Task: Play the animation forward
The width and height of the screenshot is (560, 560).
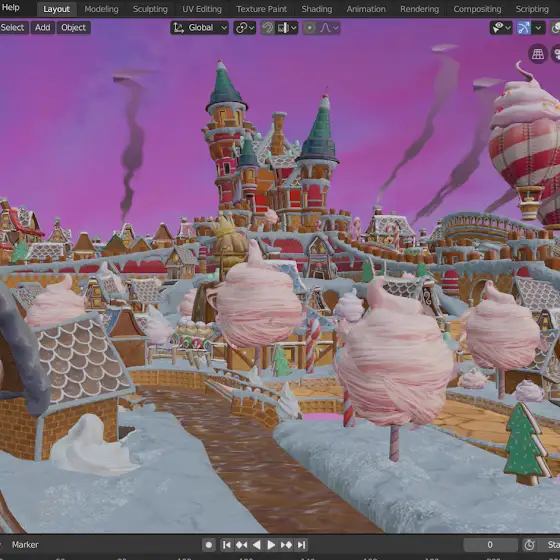Action: tap(271, 545)
